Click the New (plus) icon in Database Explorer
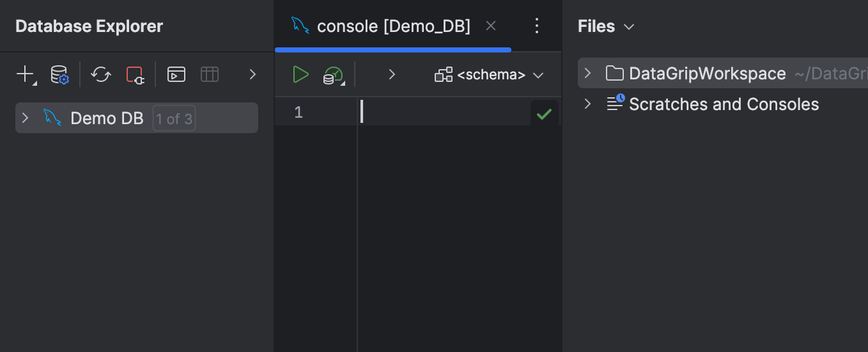 25,74
